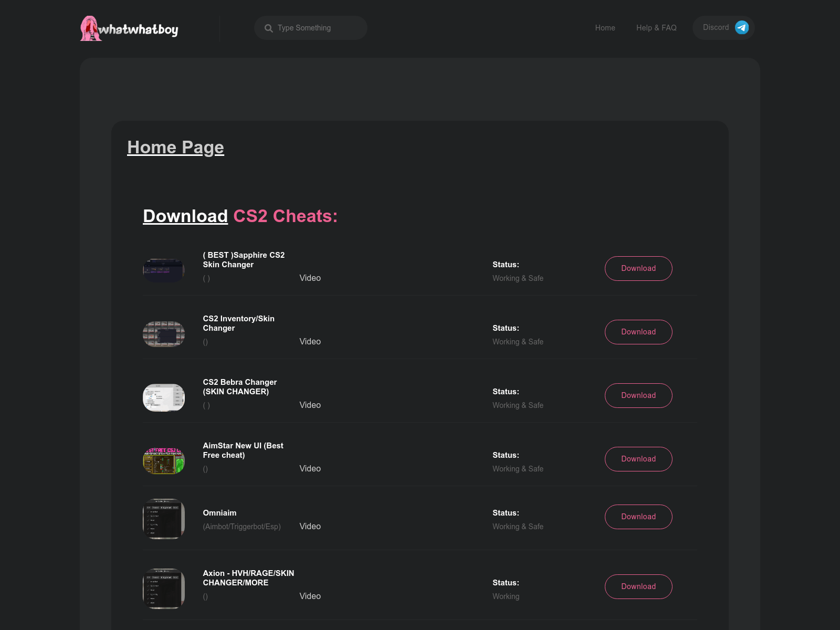Download CS2 Bebra Changer

638,395
